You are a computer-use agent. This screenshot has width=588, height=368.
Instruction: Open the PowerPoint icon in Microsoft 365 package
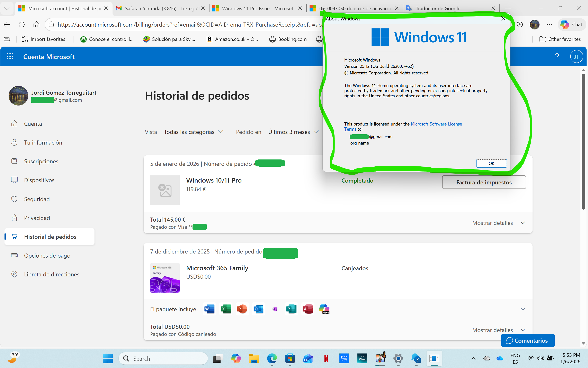click(x=242, y=309)
